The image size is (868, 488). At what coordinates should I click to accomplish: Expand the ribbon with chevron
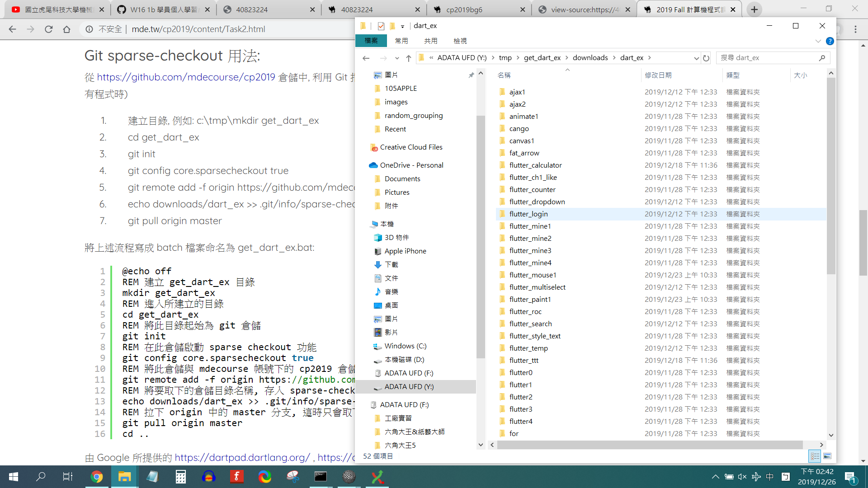818,41
